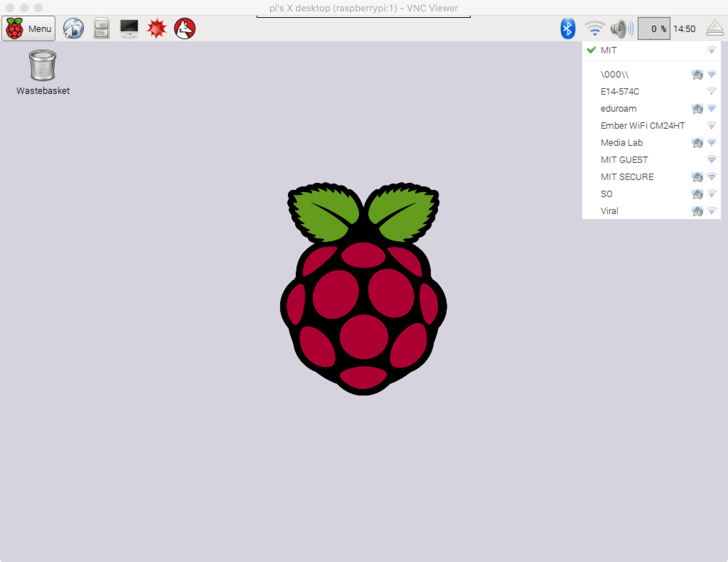The width and height of the screenshot is (728, 562).
Task: Connect to Ember WiFi CM24HT network
Action: coord(651,126)
